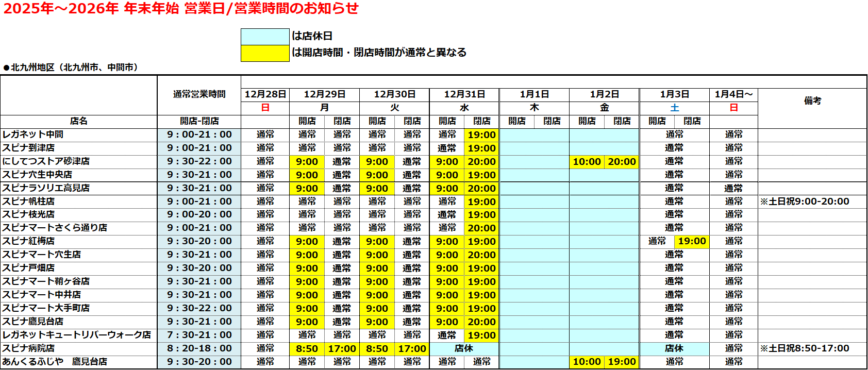Select the 12月28日 date header
The height and width of the screenshot is (370, 868).
click(265, 94)
